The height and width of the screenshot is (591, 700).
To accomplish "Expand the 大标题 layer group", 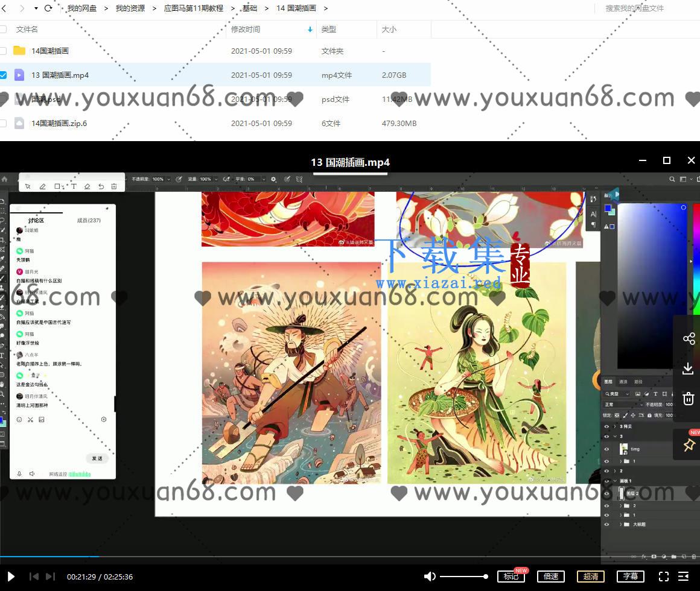I will pos(620,525).
